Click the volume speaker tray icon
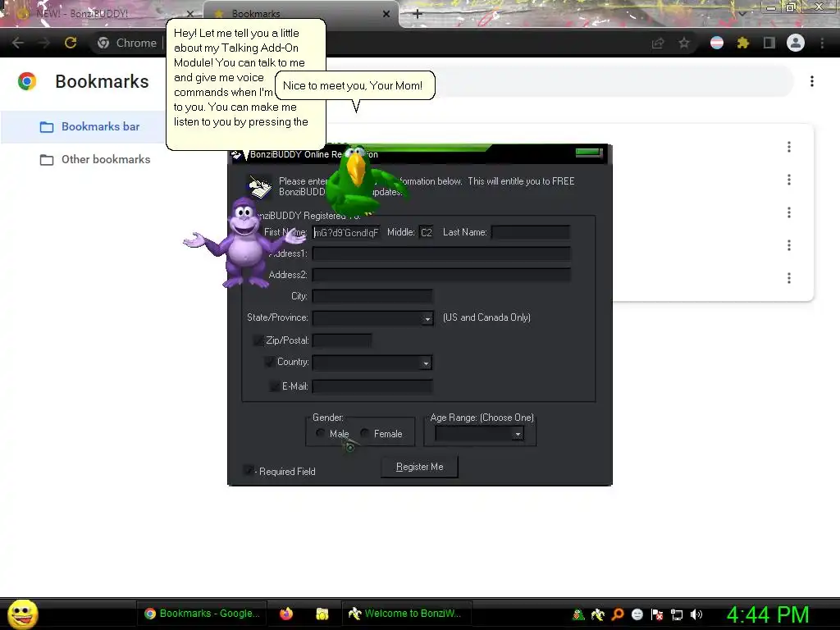Screen dimensions: 840x630 click(x=696, y=614)
